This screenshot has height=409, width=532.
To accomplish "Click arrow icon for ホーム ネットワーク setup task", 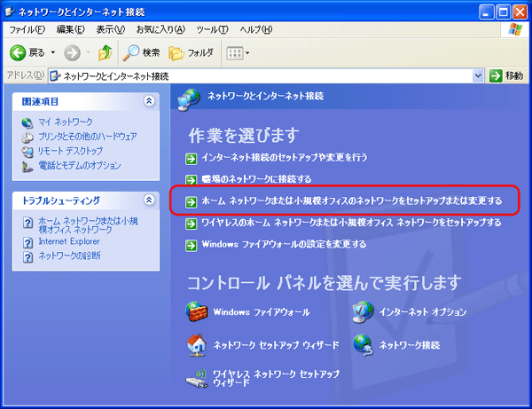I will (191, 202).
